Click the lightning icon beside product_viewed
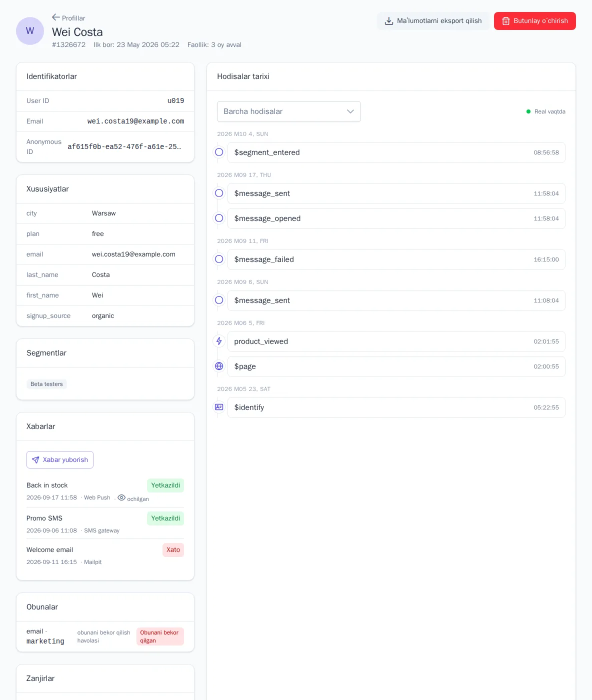Image resolution: width=592 pixels, height=700 pixels. 219,341
